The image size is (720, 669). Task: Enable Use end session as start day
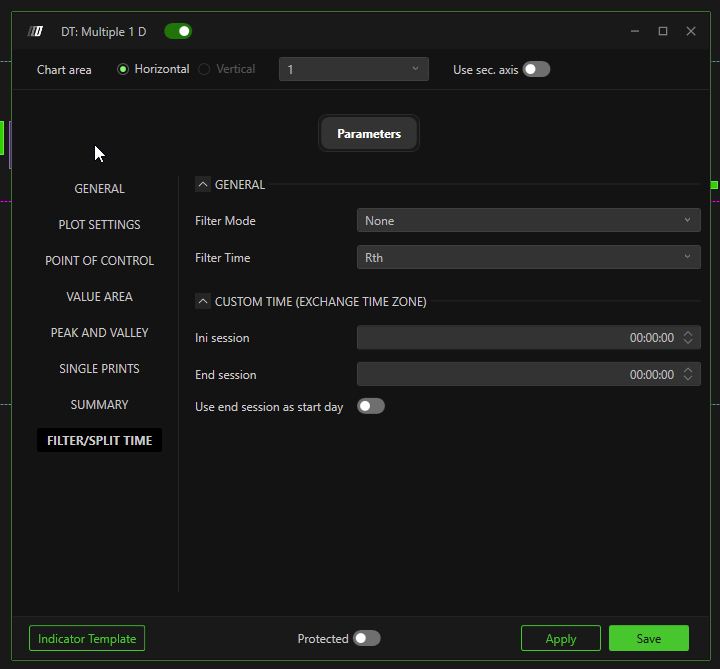371,406
